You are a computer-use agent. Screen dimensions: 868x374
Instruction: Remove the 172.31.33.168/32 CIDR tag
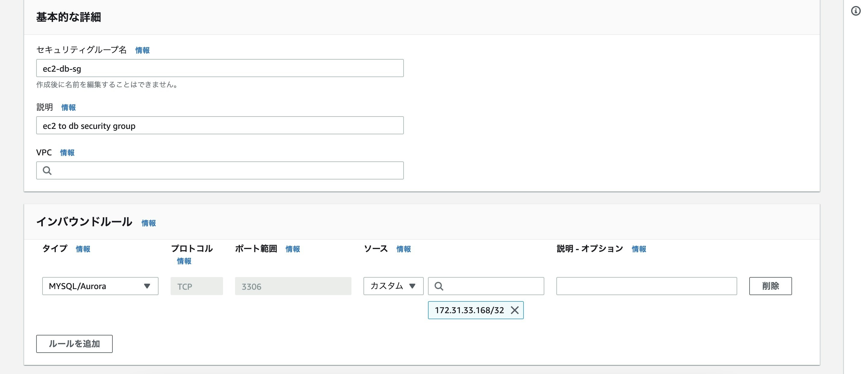click(515, 310)
